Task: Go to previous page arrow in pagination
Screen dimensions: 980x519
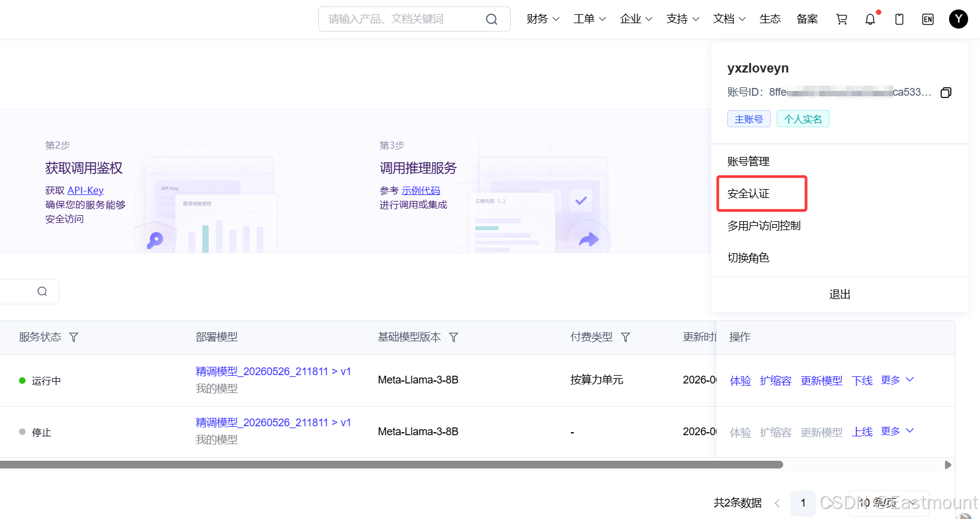Action: click(777, 503)
